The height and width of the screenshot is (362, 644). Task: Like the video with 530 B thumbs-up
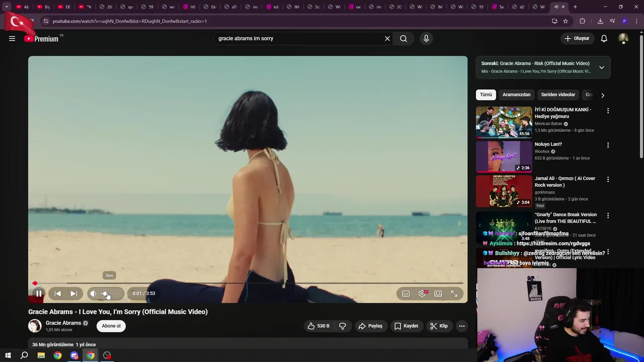click(x=318, y=326)
